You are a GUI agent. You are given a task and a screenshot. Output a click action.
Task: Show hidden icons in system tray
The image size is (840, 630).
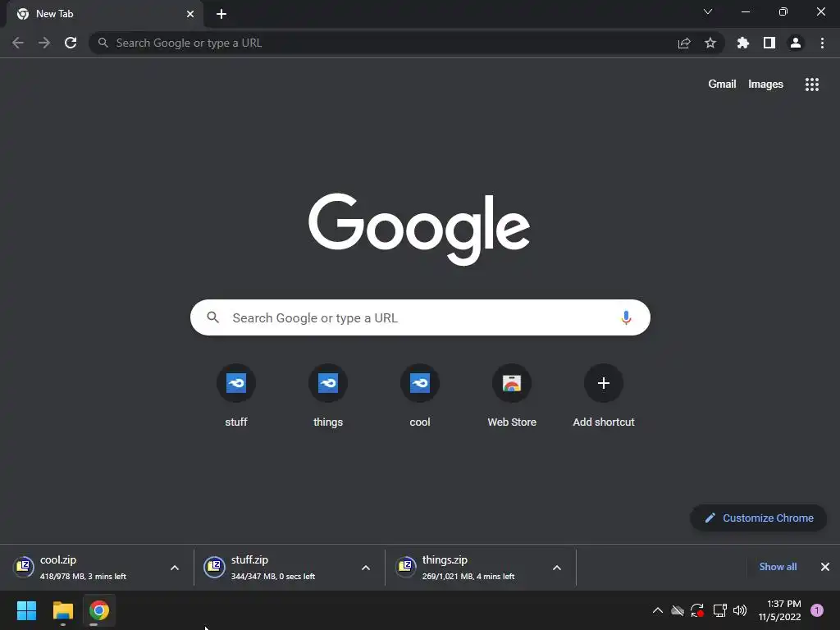coord(657,610)
